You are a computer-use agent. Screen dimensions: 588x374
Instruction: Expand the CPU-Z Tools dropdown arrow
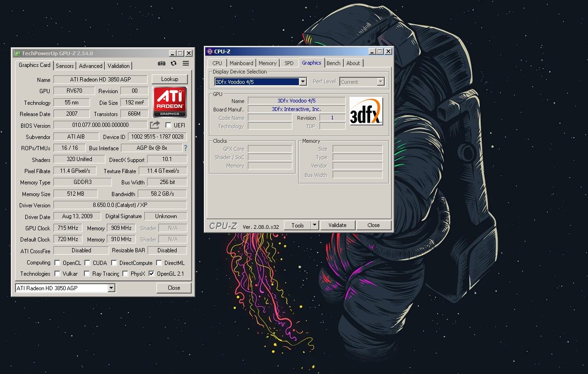click(x=314, y=225)
